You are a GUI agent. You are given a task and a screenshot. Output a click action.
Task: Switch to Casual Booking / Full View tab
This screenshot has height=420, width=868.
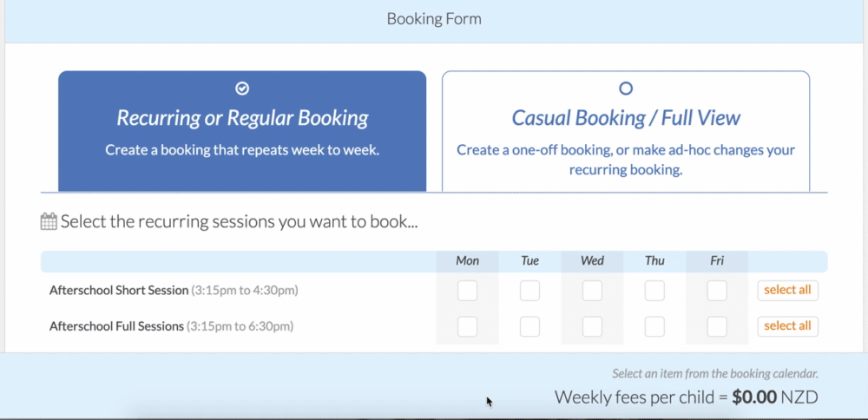pos(626,131)
